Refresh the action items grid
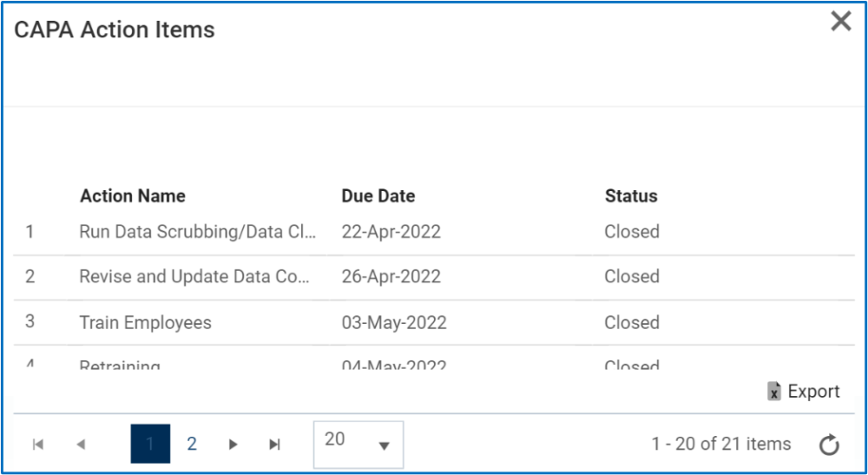Screen dimensions: 868x475 tap(829, 445)
